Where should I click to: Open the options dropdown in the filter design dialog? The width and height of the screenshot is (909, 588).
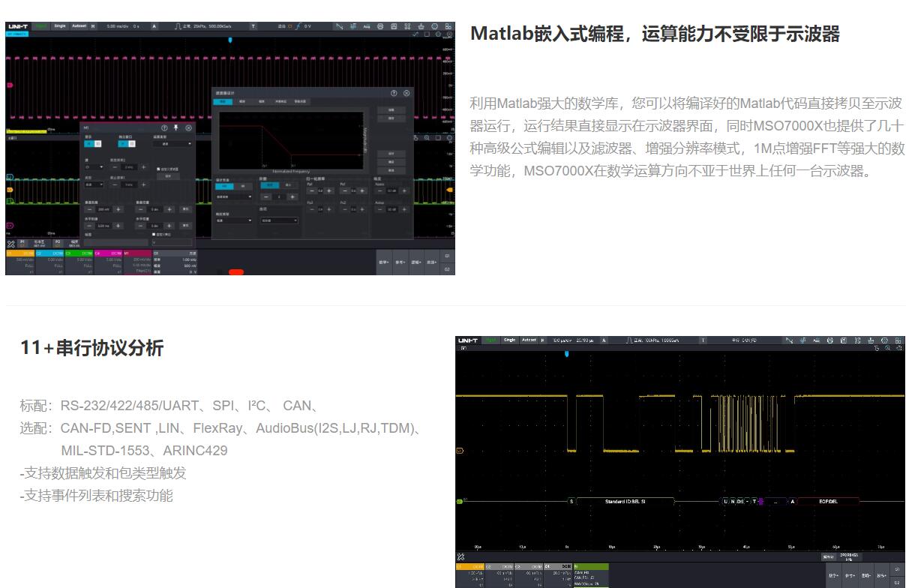(x=279, y=220)
